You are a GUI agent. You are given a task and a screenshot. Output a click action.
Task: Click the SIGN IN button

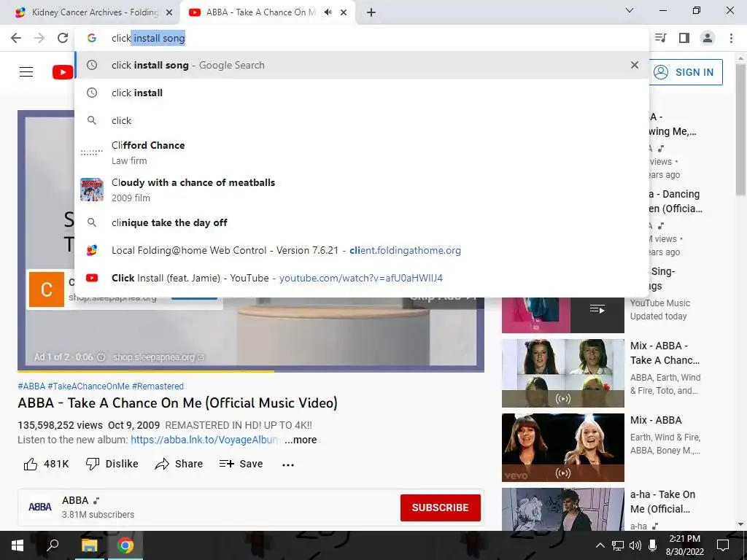click(684, 72)
